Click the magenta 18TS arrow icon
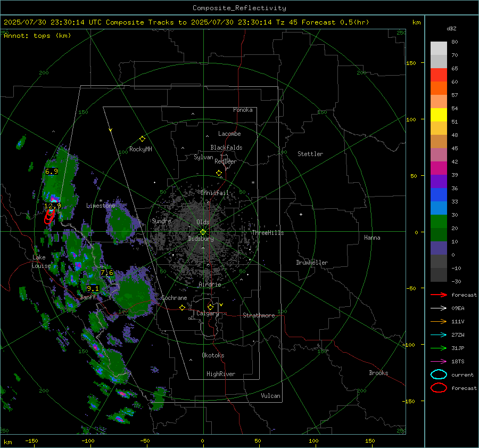The image size is (479, 448). point(439,362)
